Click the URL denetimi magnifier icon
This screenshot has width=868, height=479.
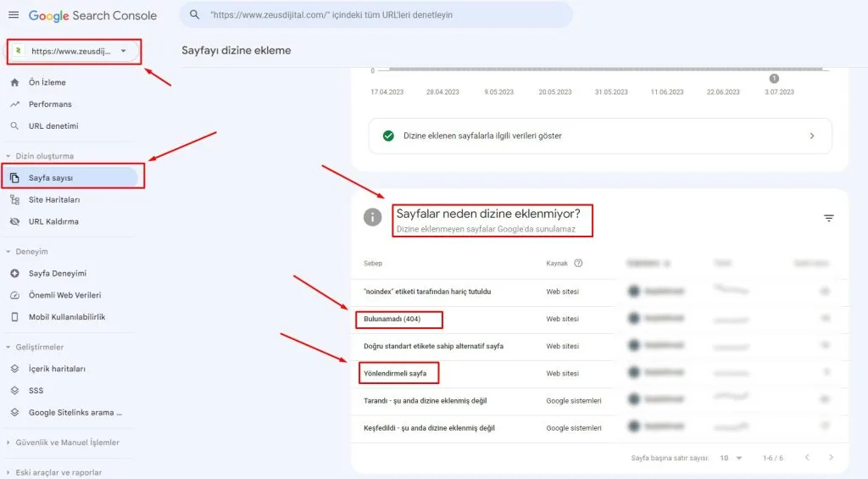15,126
